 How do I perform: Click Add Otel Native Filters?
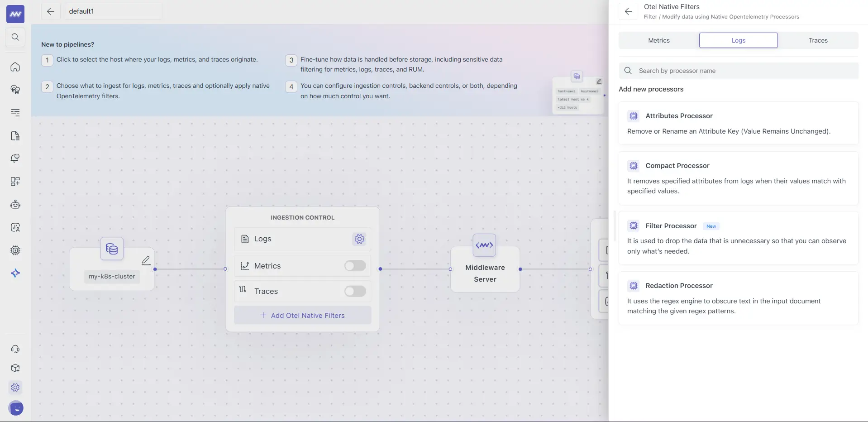pyautogui.click(x=302, y=315)
